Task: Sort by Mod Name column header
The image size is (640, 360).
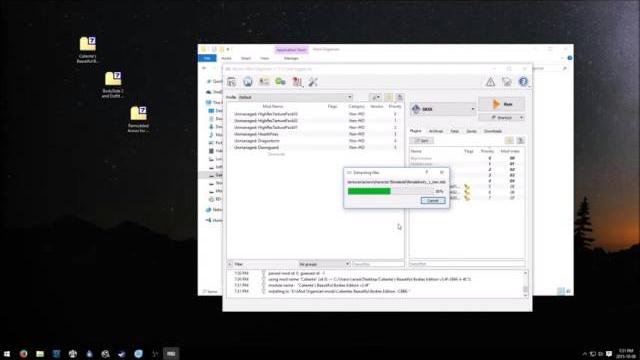Action: (273, 106)
